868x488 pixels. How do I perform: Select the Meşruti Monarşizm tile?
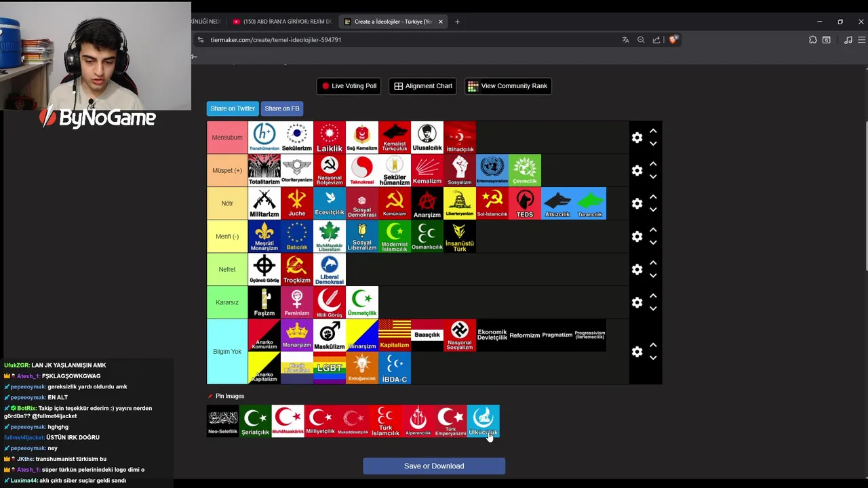point(264,236)
